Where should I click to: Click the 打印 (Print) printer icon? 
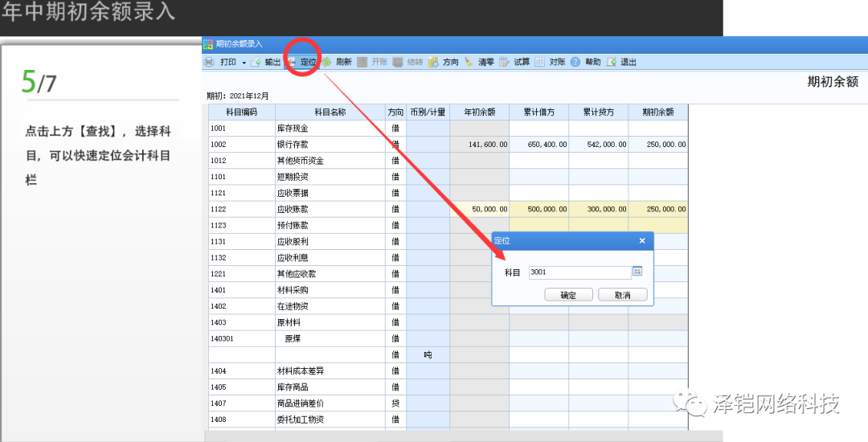(x=209, y=62)
